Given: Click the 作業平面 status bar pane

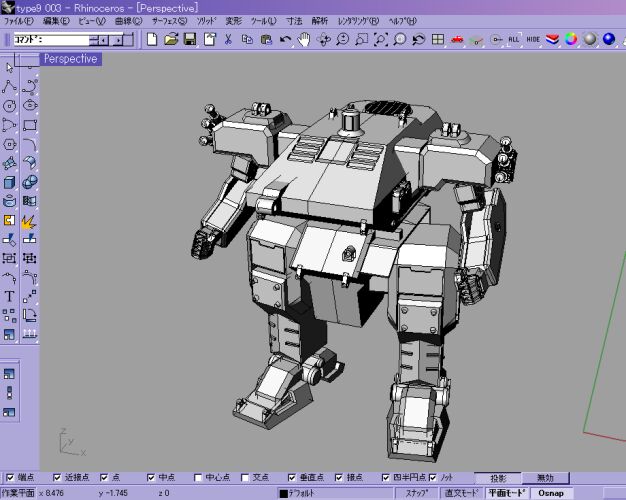Looking at the screenshot, I should click(x=18, y=493).
